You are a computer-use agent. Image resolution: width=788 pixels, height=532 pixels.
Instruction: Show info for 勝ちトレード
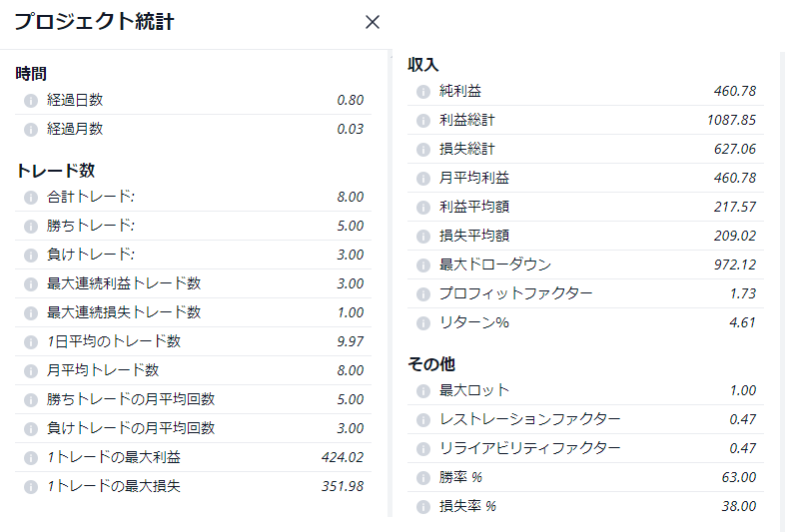coord(31,226)
